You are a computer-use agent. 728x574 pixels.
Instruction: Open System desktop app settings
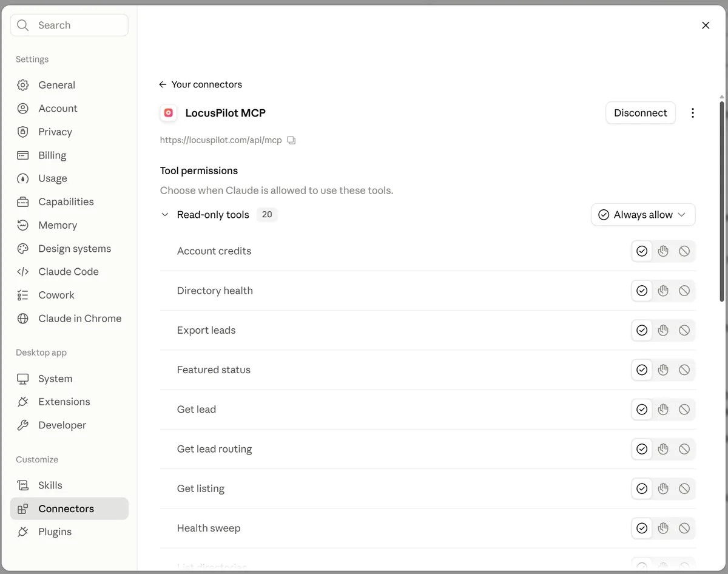click(69, 379)
